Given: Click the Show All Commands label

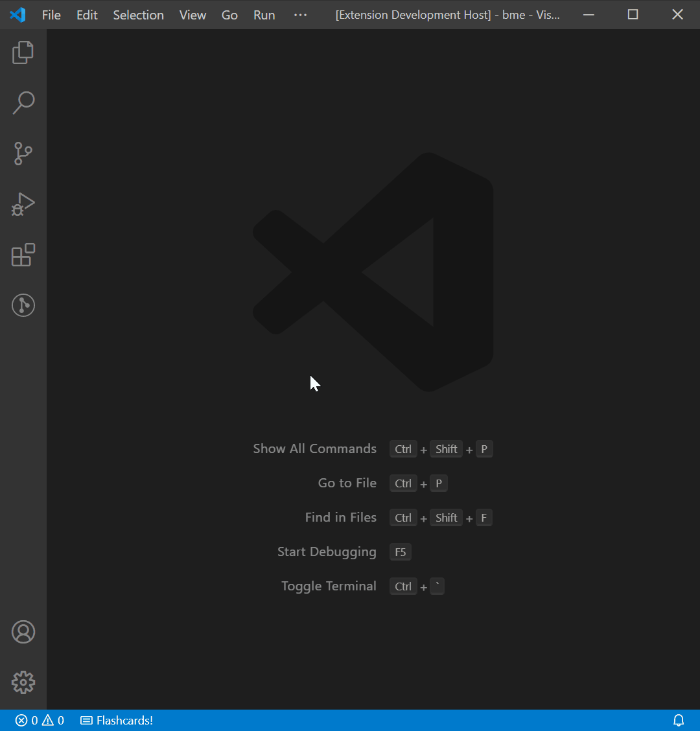Looking at the screenshot, I should pyautogui.click(x=315, y=448).
